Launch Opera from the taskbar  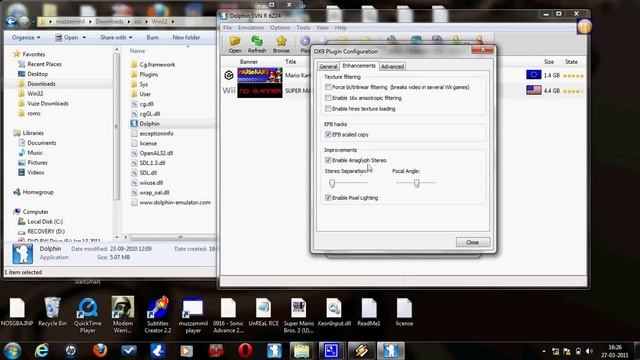pyautogui.click(x=245, y=351)
